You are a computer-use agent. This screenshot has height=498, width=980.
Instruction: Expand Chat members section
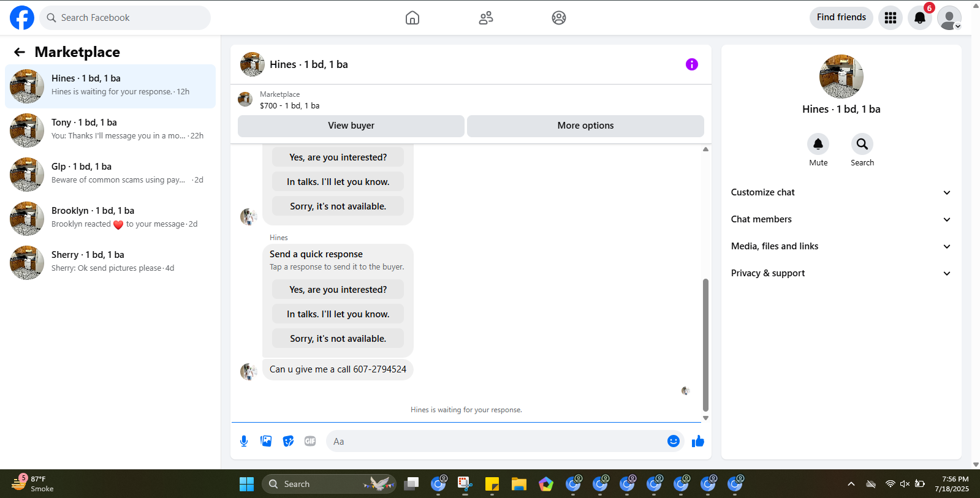[841, 219]
